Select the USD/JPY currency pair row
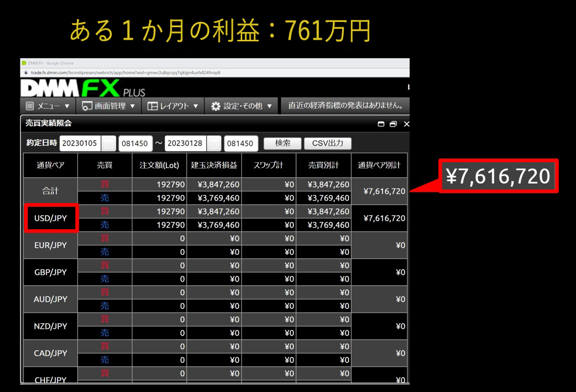 coord(51,218)
